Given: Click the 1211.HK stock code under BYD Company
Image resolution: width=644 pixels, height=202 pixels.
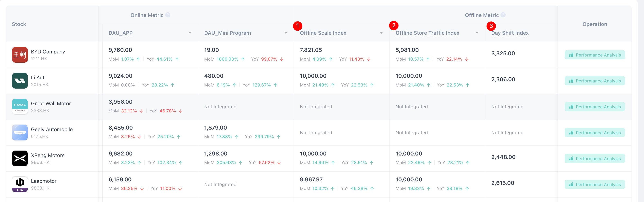Looking at the screenshot, I should tap(39, 58).
